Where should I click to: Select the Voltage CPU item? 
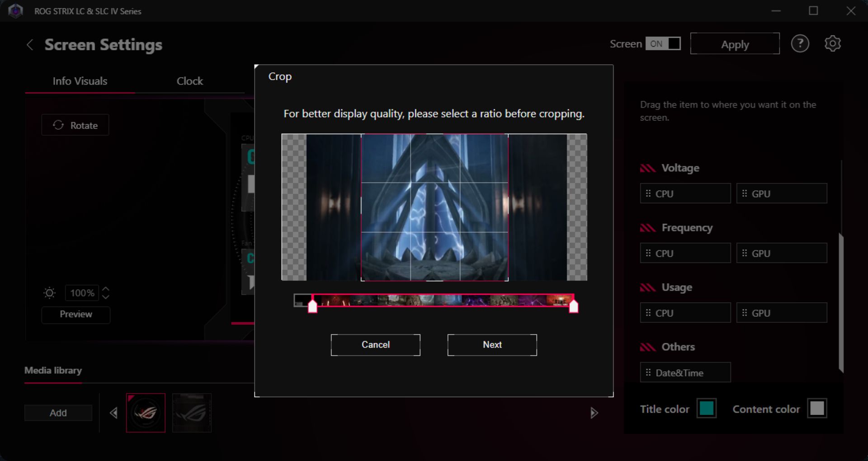pyautogui.click(x=685, y=193)
